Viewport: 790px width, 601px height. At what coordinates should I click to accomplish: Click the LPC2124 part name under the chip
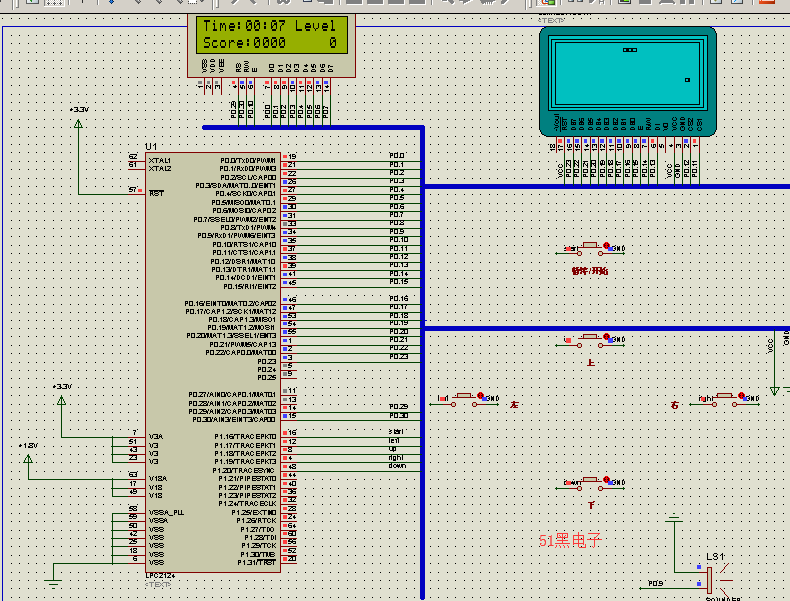[x=161, y=576]
